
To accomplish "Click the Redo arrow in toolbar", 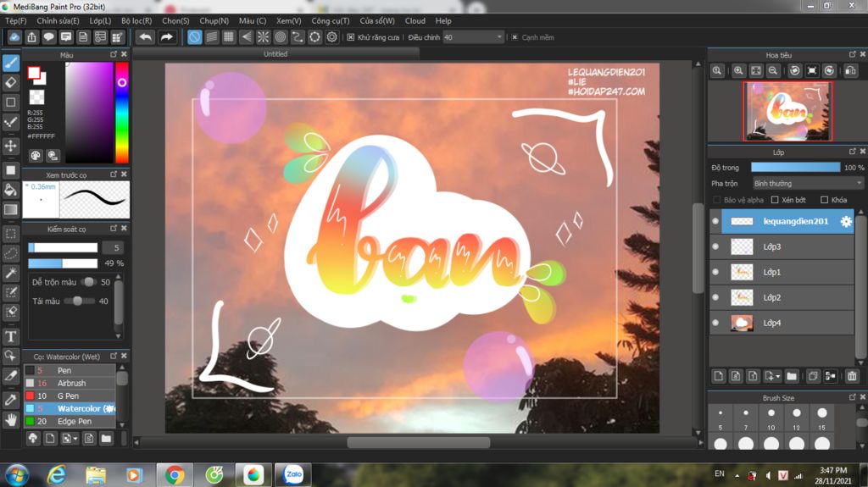I will 166,37.
